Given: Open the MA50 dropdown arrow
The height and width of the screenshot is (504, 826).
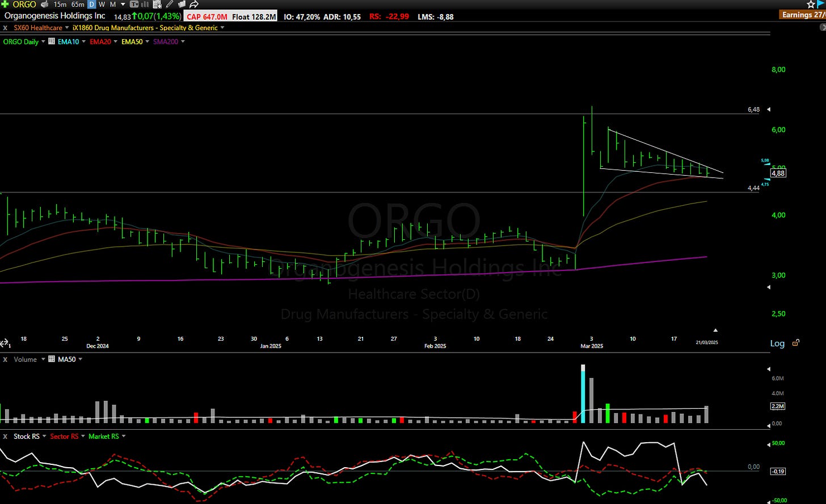Looking at the screenshot, I should point(80,359).
